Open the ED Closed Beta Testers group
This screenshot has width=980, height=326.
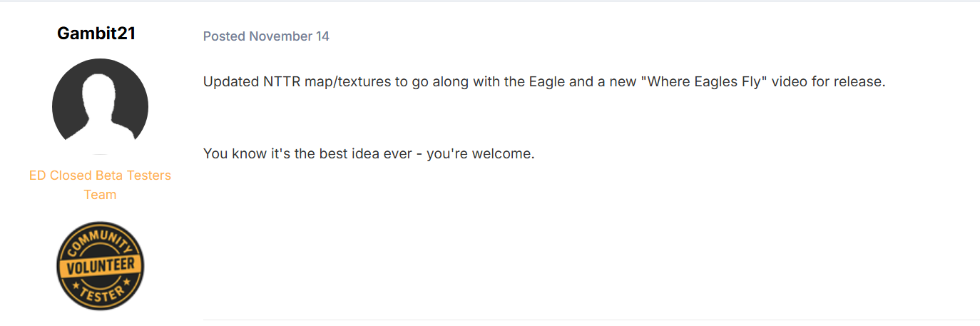click(x=100, y=175)
